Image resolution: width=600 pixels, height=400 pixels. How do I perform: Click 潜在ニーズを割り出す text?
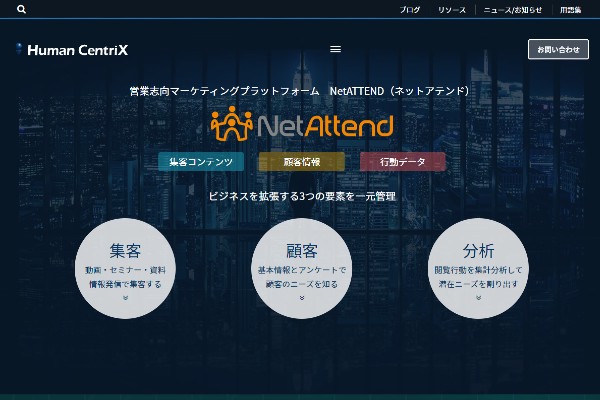pos(478,284)
